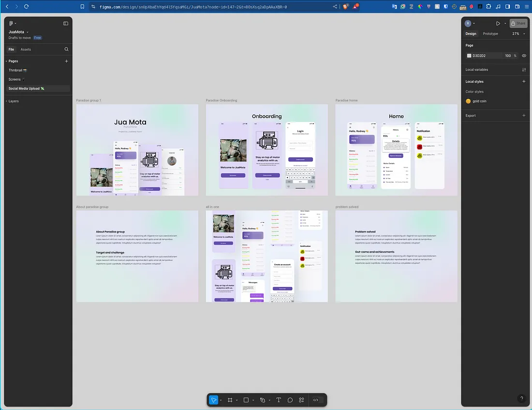This screenshot has width=532, height=410.
Task: Switch to the Prototype tab
Action: pos(490,34)
